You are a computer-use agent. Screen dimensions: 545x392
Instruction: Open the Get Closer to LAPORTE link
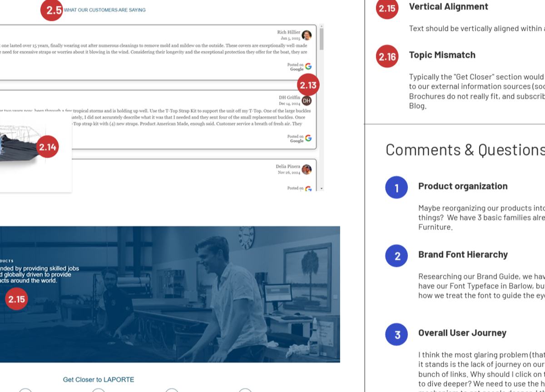[99, 380]
